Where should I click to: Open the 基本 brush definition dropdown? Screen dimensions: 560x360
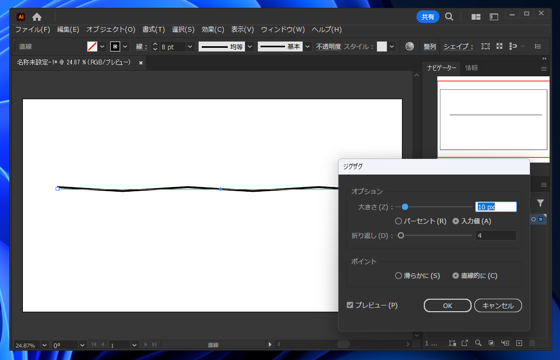308,46
